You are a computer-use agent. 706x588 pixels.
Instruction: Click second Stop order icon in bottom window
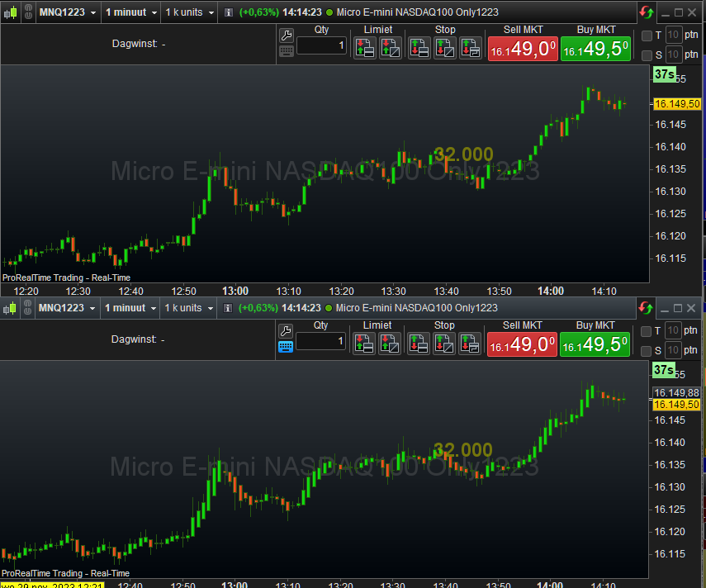coord(444,344)
